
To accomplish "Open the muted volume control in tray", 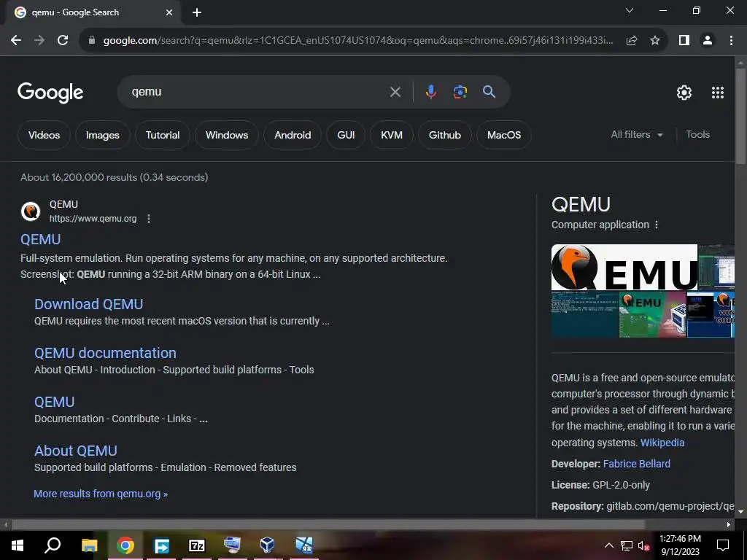I will point(643,545).
